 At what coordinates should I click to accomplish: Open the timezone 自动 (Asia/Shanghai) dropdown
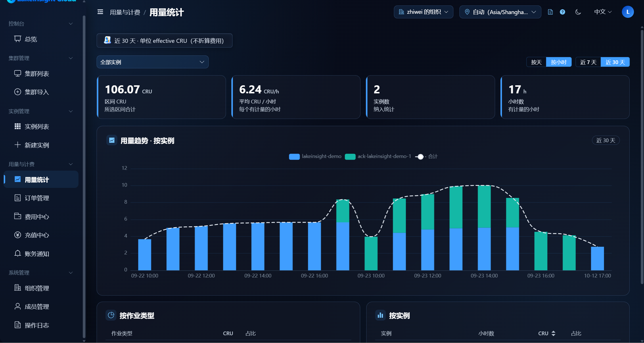pos(500,12)
